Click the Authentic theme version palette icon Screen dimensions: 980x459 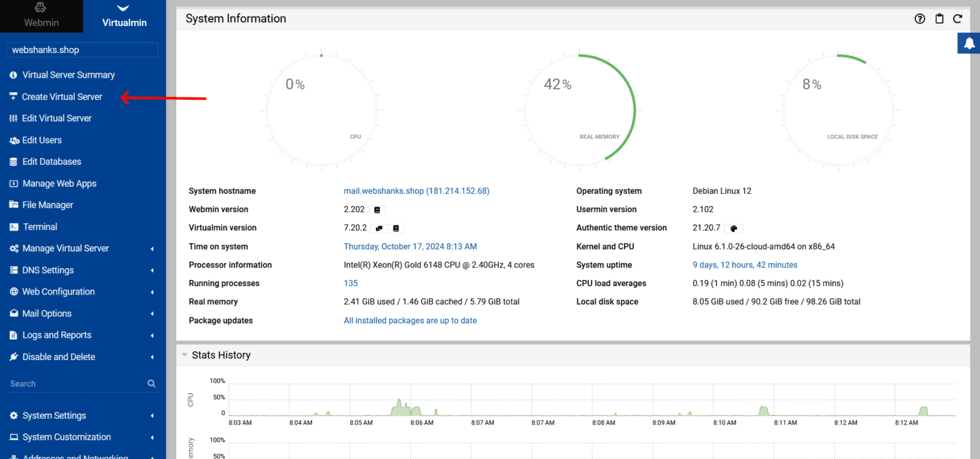click(x=734, y=228)
